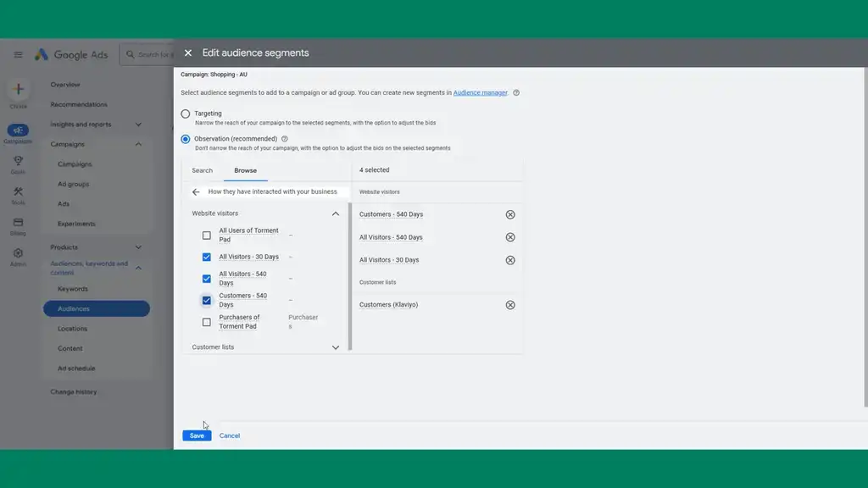This screenshot has height=488, width=868.
Task: Click the help icon beside Observation option
Action: pyautogui.click(x=285, y=139)
